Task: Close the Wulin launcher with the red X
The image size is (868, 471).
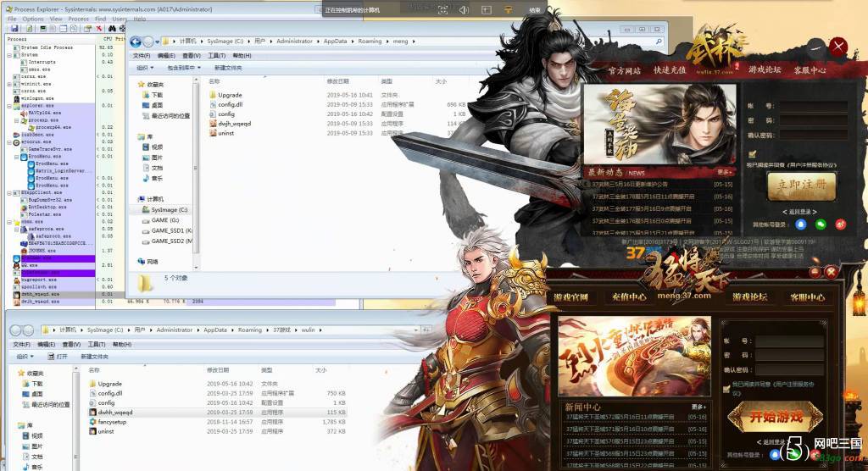Action: (x=838, y=47)
